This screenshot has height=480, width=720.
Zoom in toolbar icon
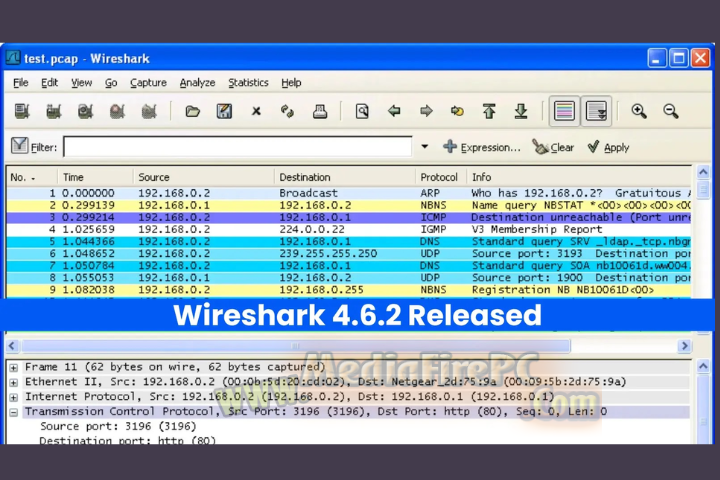click(x=639, y=111)
